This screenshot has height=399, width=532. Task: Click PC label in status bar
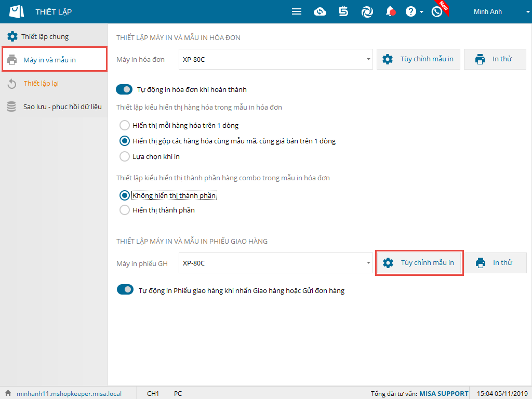(178, 394)
